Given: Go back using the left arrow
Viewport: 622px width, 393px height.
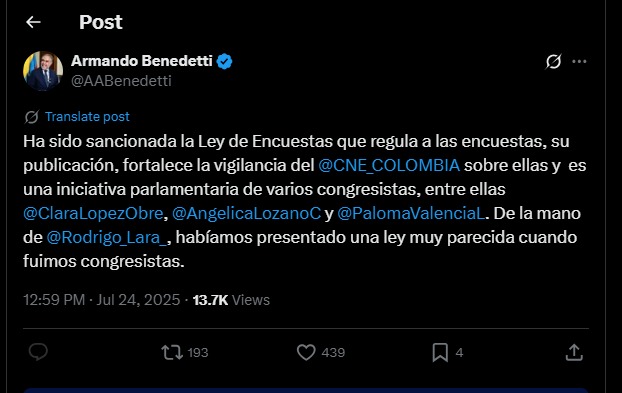Looking at the screenshot, I should click(33, 22).
